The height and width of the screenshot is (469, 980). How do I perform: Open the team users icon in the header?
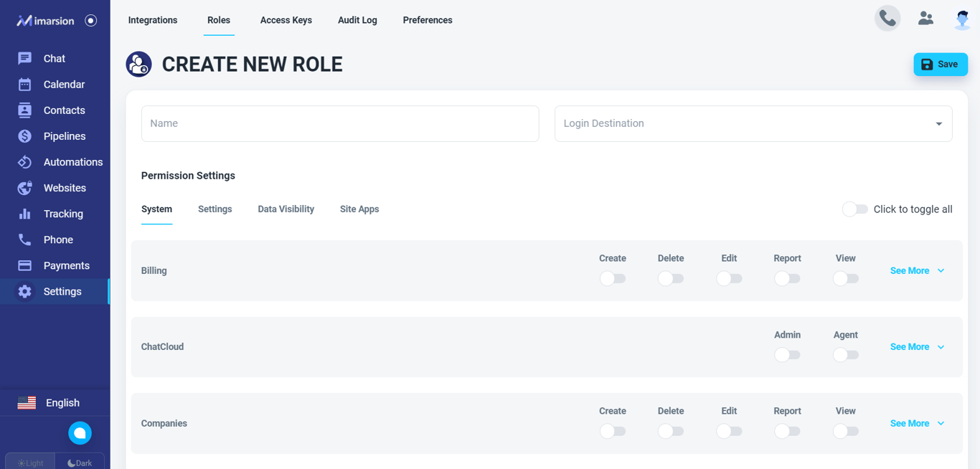925,19
